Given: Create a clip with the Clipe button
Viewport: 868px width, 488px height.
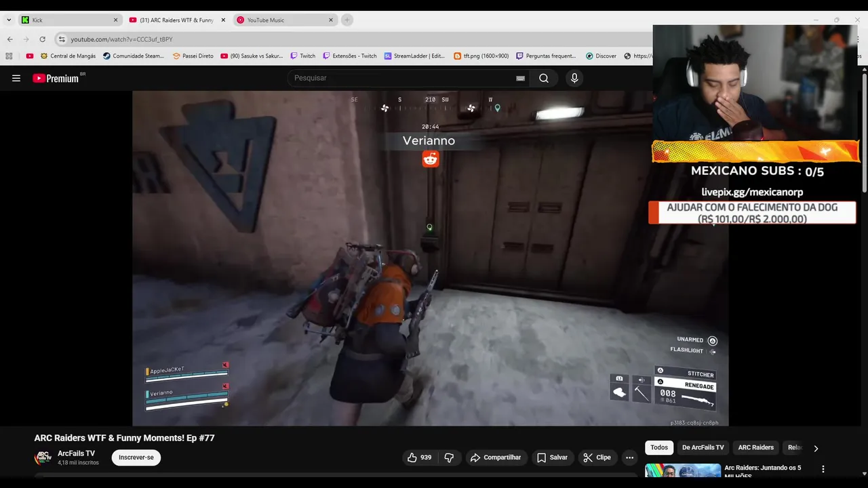Looking at the screenshot, I should pyautogui.click(x=597, y=457).
